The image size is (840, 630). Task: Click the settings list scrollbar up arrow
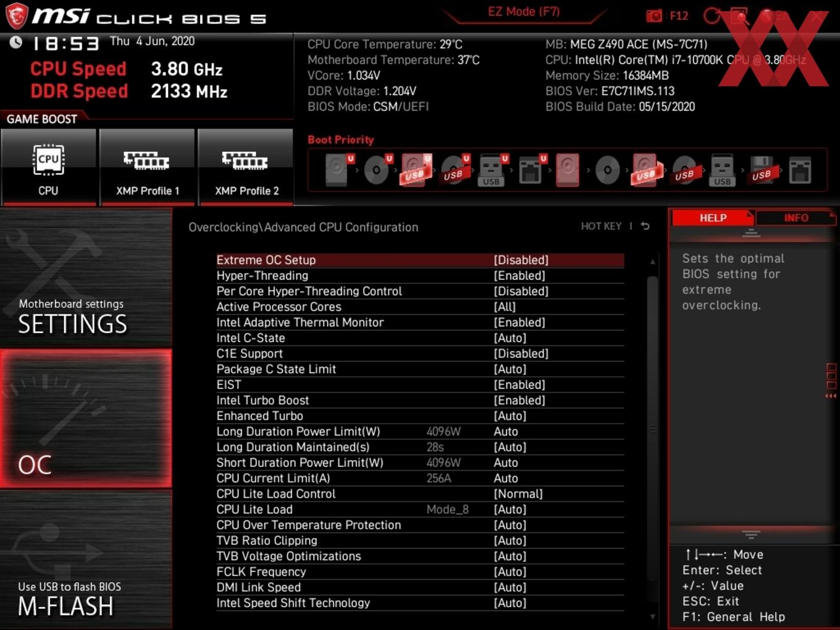coord(652,262)
